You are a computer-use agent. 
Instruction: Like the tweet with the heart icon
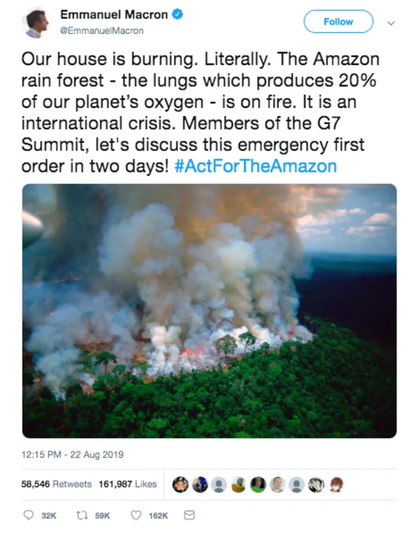[136, 515]
